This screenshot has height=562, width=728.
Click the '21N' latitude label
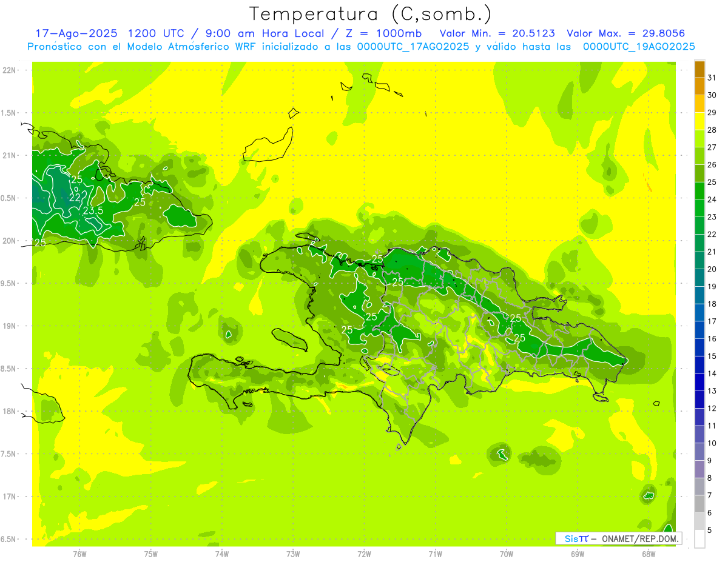pos(10,156)
